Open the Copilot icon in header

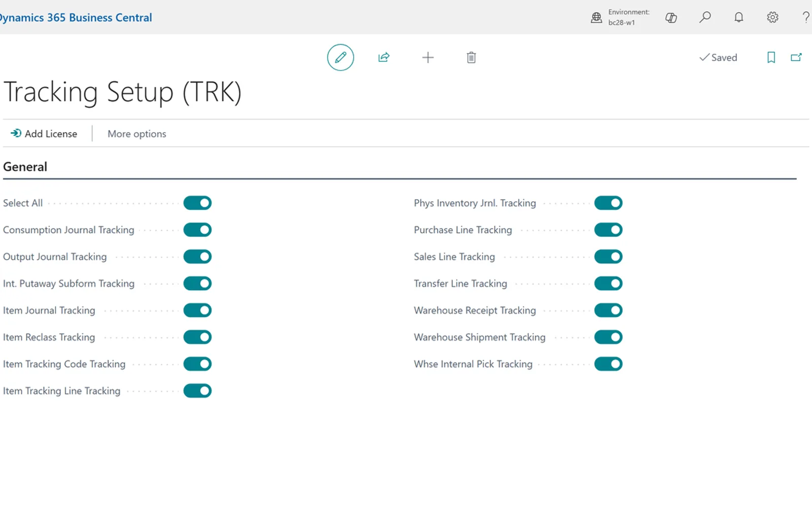(671, 17)
